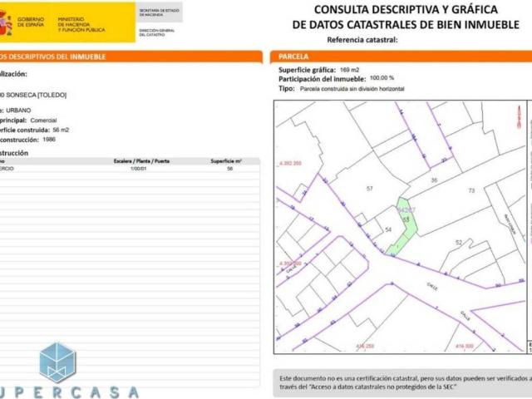Select the title 'CONSULTA DESCRIPTIVA Y GRÁFICA'
This screenshot has width=532, height=399.
[406, 9]
